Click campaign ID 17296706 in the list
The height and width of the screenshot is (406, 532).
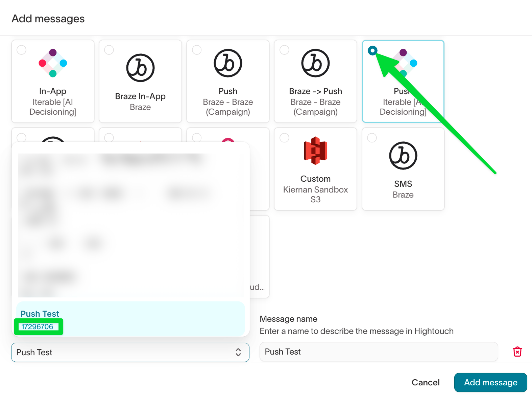coord(37,327)
